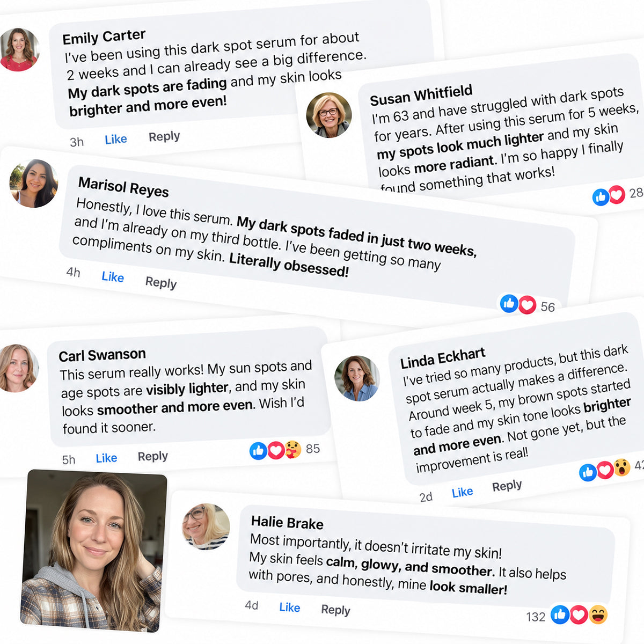The height and width of the screenshot is (644, 644).
Task: Open Susan Whitfield's profile avatar
Action: coord(329,115)
